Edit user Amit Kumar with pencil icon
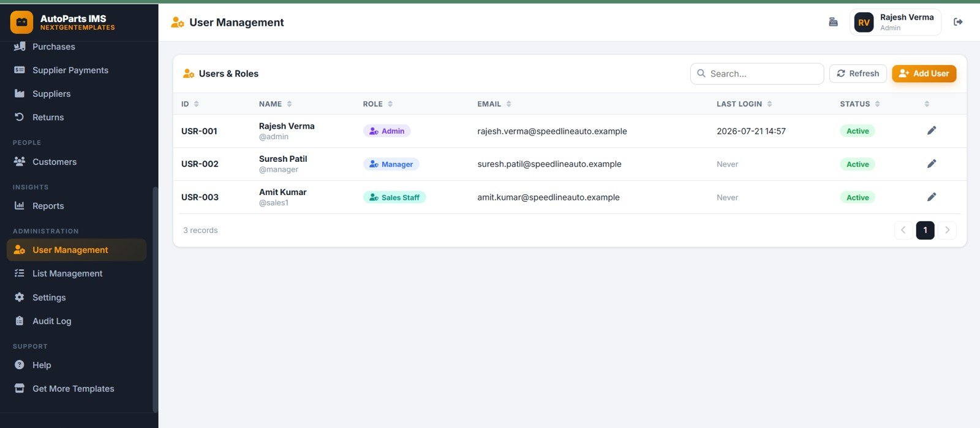Screen dimensions: 980x428 (x=932, y=197)
